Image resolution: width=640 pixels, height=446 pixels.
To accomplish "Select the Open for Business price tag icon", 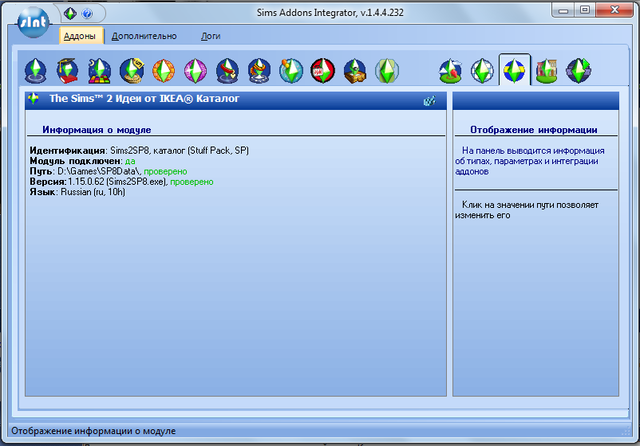I will tap(132, 70).
